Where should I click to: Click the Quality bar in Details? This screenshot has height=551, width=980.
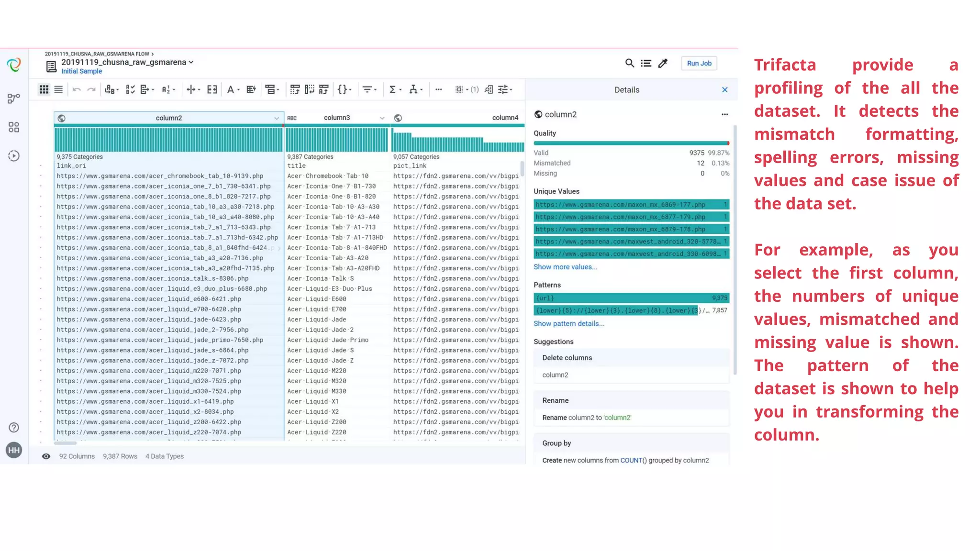(x=631, y=143)
